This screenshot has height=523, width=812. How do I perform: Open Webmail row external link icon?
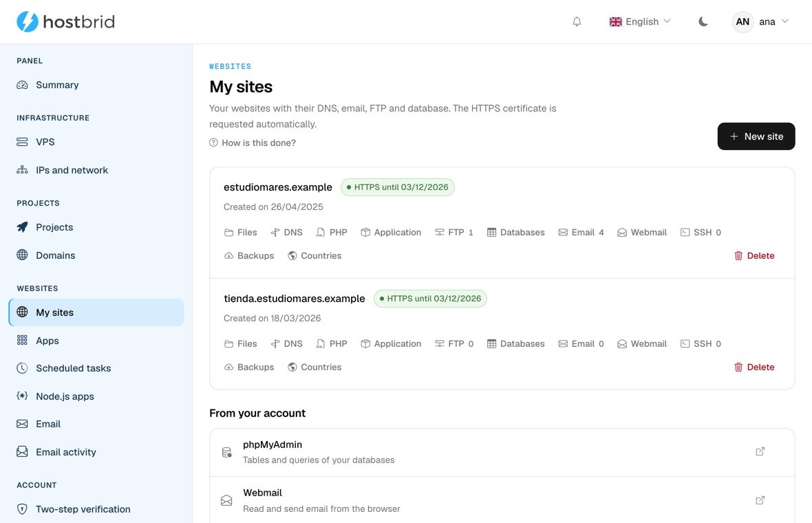coord(760,500)
